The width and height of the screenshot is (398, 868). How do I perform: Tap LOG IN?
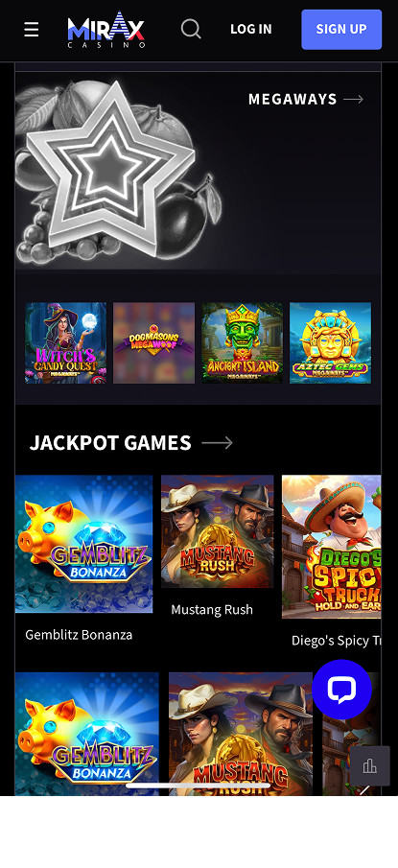coord(250,30)
